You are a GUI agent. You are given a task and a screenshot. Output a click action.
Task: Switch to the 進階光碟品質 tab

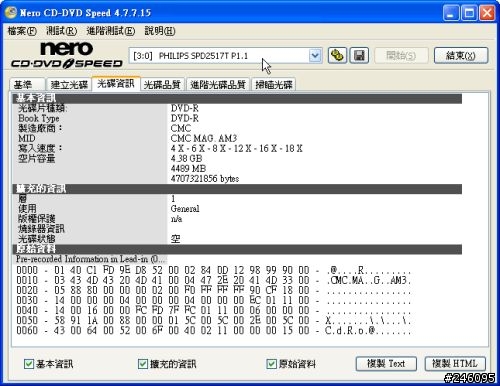coord(218,84)
